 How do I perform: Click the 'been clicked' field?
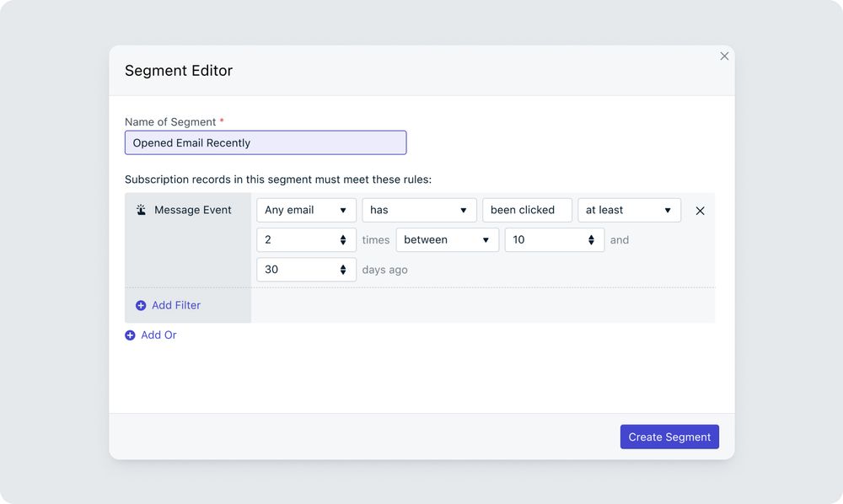tap(528, 210)
